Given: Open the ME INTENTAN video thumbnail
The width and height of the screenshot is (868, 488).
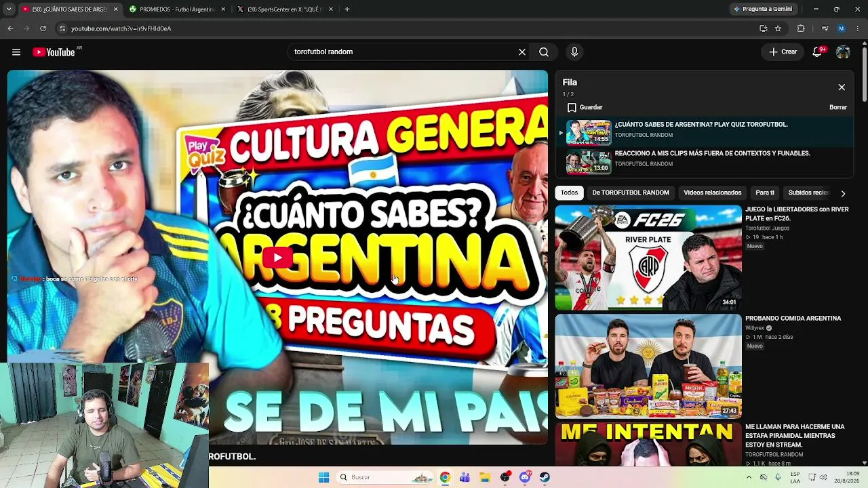Looking at the screenshot, I should (648, 444).
